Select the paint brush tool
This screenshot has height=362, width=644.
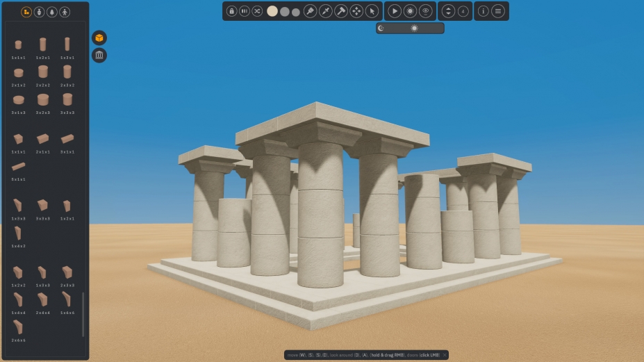(x=311, y=11)
